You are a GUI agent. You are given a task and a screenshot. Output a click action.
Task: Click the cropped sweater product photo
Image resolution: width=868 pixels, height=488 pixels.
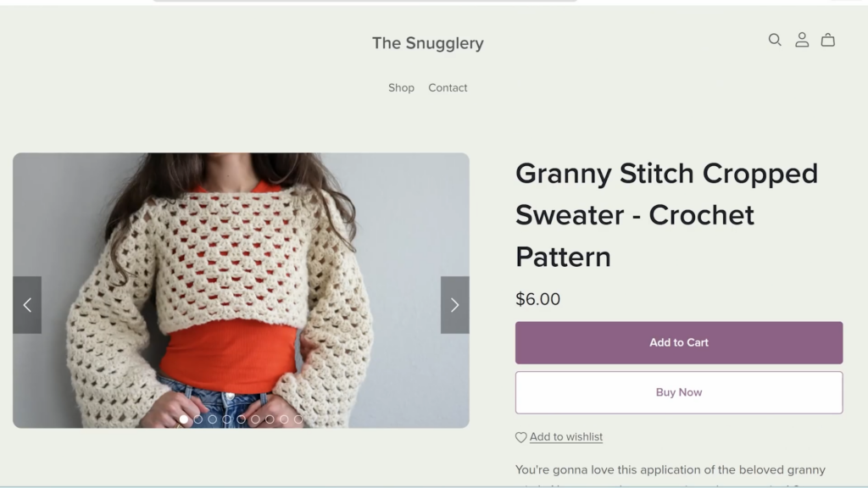[241, 290]
